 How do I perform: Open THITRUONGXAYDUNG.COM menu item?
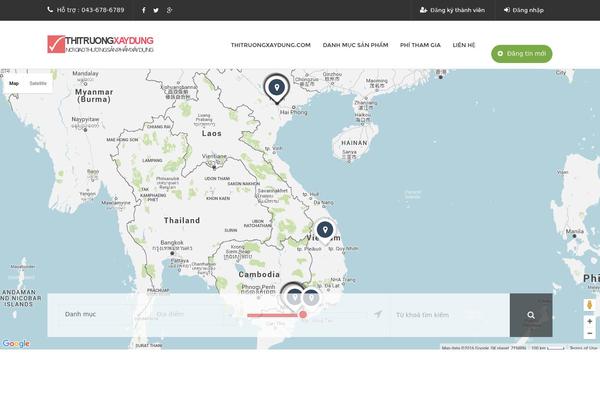click(271, 45)
